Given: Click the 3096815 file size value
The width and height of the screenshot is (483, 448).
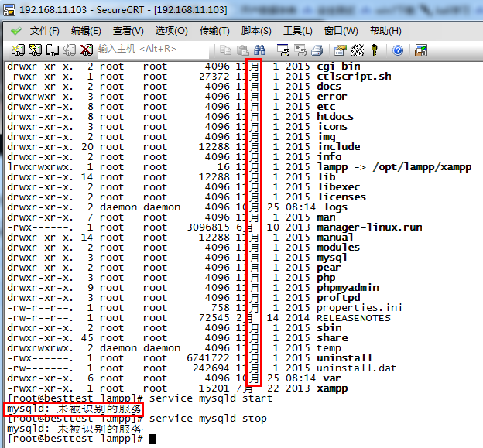Looking at the screenshot, I should point(208,227).
